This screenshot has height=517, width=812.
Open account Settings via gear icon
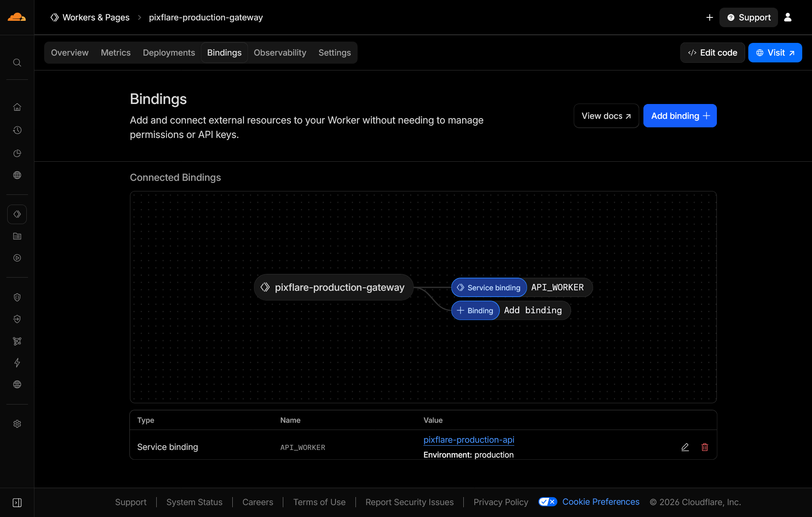point(17,424)
